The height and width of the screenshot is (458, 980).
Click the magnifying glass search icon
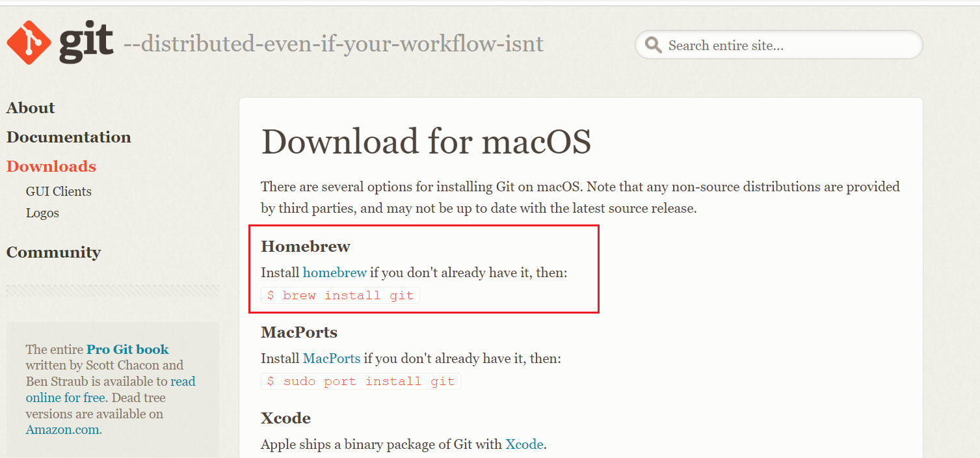point(653,45)
